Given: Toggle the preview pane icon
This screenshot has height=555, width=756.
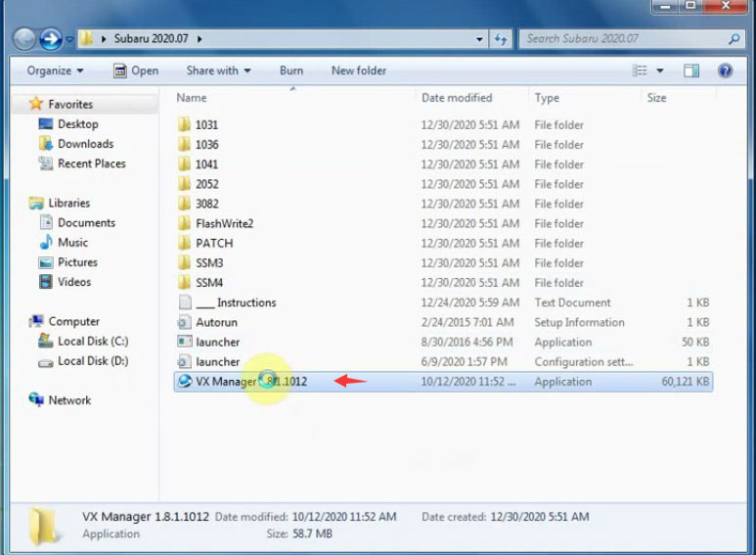Looking at the screenshot, I should pyautogui.click(x=691, y=70).
